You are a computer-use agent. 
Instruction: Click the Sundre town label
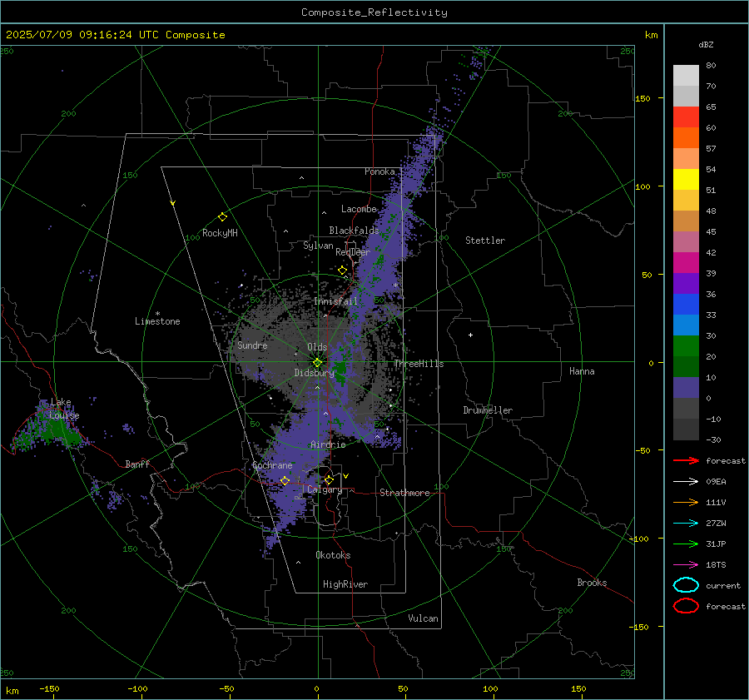[x=252, y=345]
